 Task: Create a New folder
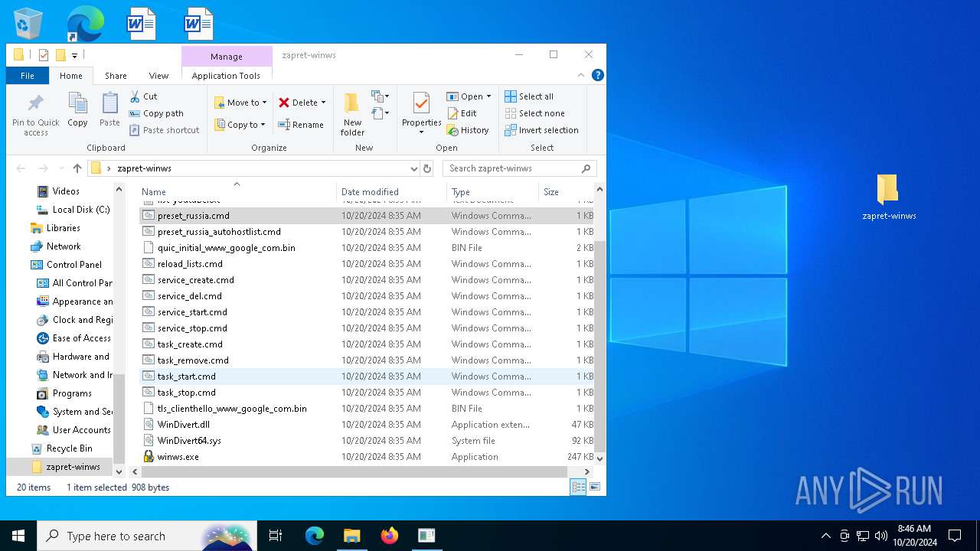tap(352, 115)
